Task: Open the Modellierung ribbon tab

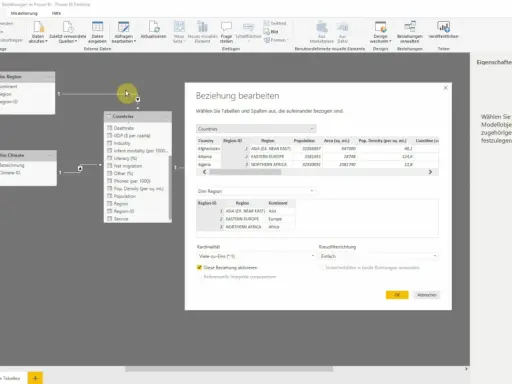Action: click(x=24, y=13)
